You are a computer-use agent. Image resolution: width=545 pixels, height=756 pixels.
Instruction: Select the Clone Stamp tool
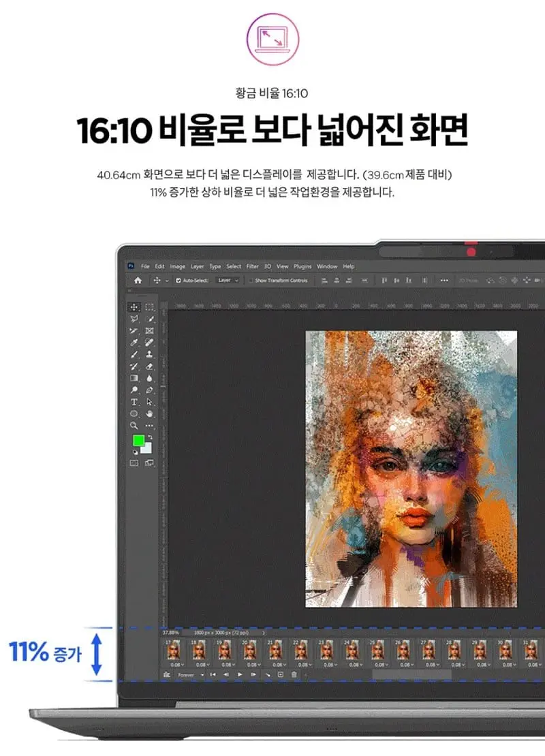pos(149,354)
